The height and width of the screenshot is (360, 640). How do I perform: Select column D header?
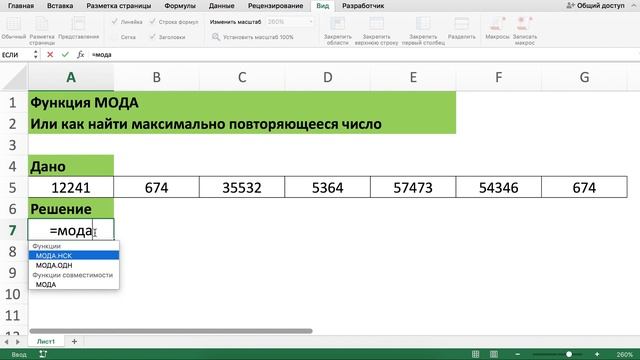327,78
